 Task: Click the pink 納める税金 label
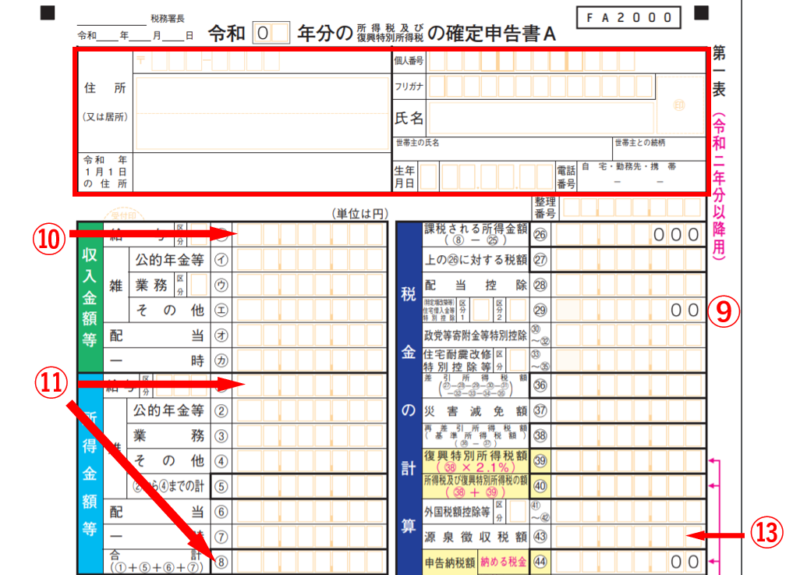506,561
